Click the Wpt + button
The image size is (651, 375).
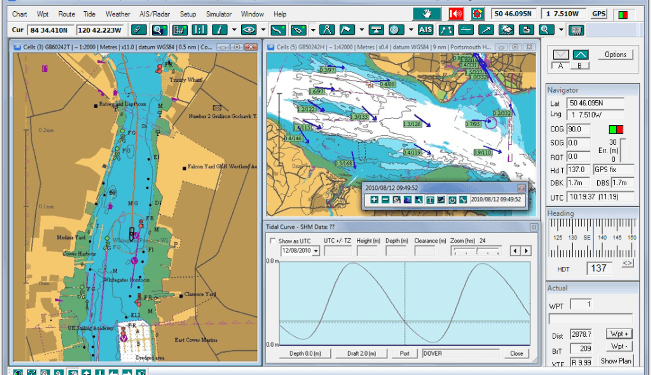[x=619, y=334]
